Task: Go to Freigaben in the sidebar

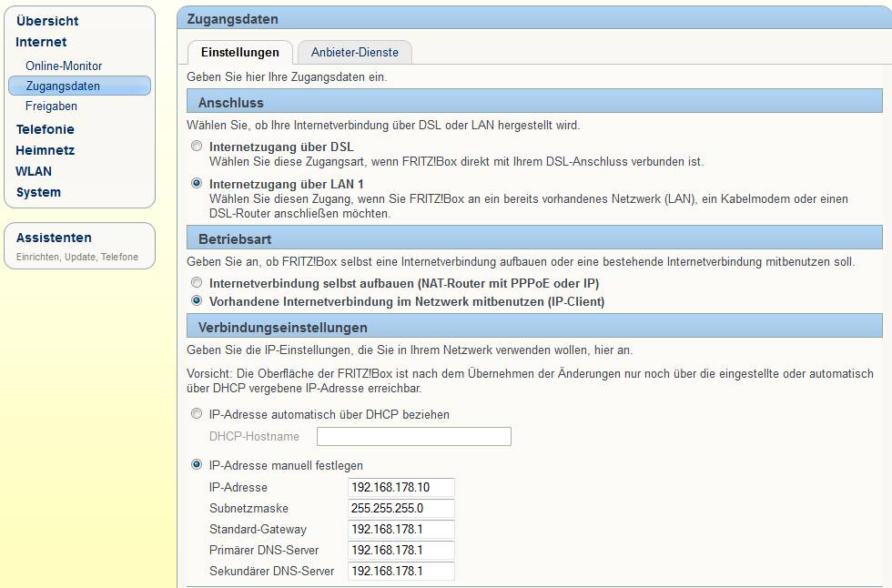Action: coord(51,106)
